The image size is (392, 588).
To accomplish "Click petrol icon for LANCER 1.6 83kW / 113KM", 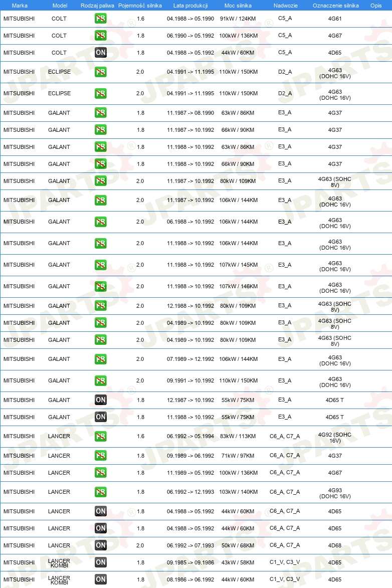I will [x=101, y=436].
